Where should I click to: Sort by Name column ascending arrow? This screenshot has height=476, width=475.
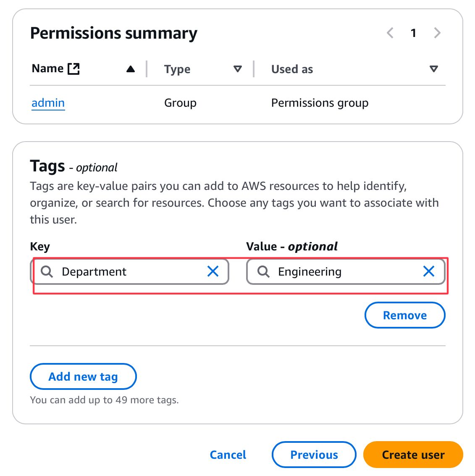(131, 69)
